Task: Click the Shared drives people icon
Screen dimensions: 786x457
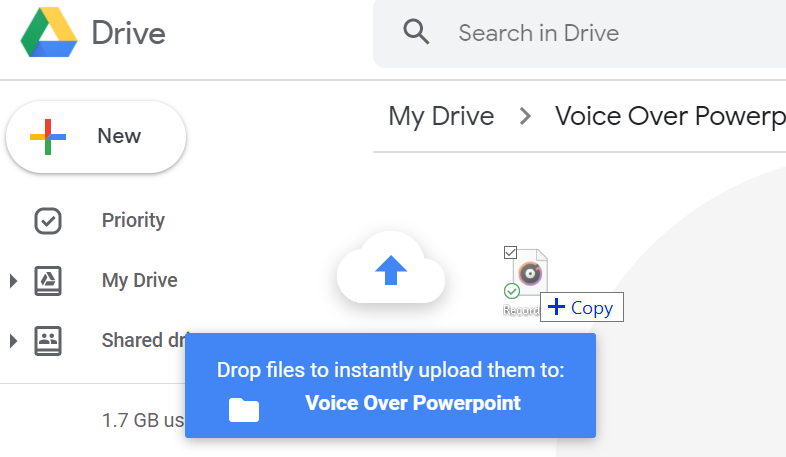Action: [48, 341]
